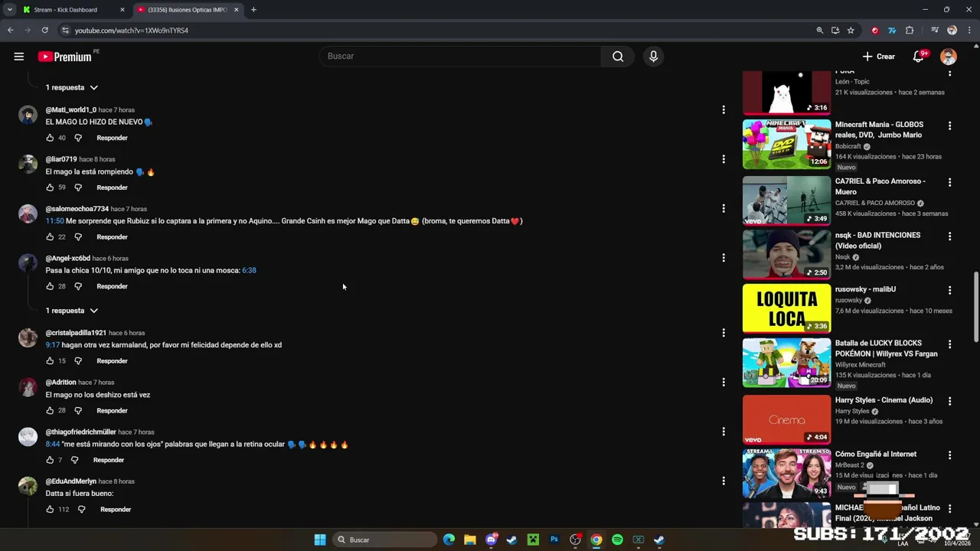980x551 pixels.
Task: Open the account avatar menu
Action: tap(949, 57)
